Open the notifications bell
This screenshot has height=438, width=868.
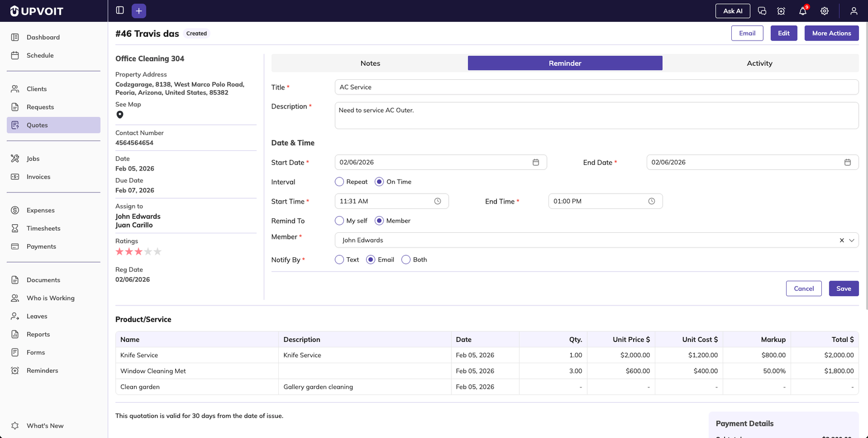(x=802, y=11)
